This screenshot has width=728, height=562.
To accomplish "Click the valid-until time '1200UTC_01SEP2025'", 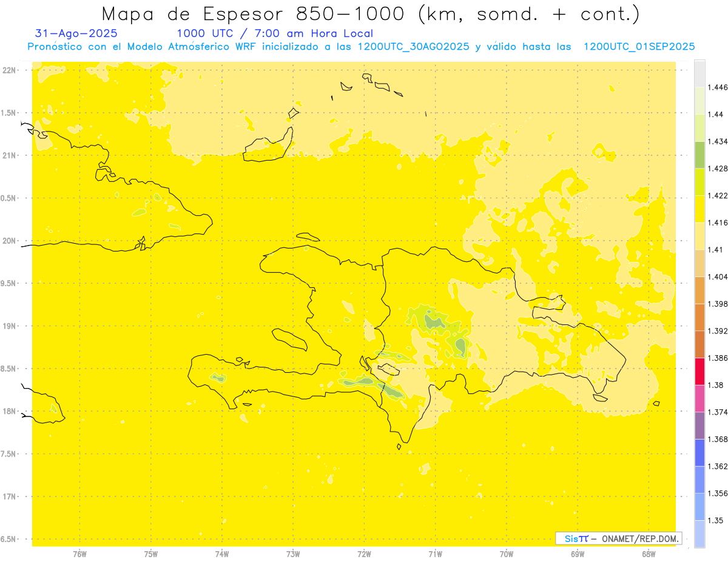I will [x=639, y=47].
